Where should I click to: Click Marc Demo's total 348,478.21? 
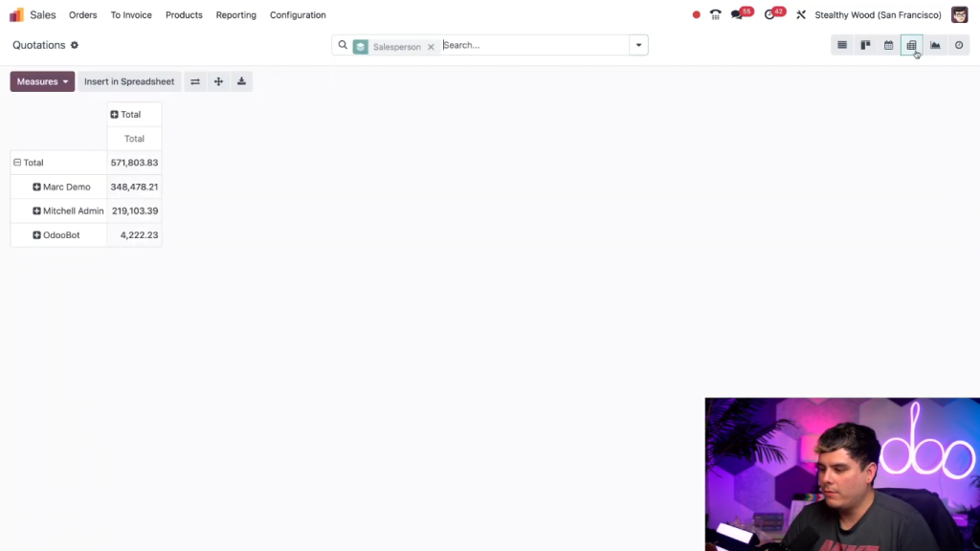(134, 187)
